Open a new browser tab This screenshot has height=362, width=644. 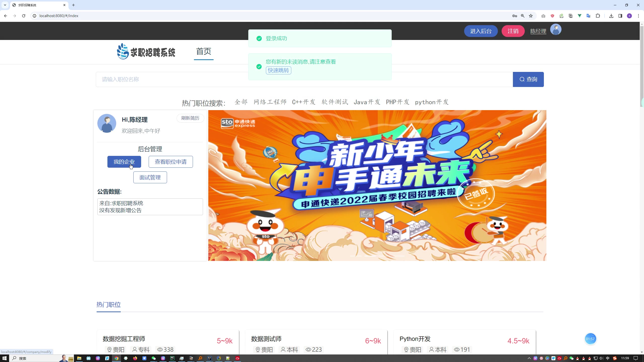click(73, 5)
